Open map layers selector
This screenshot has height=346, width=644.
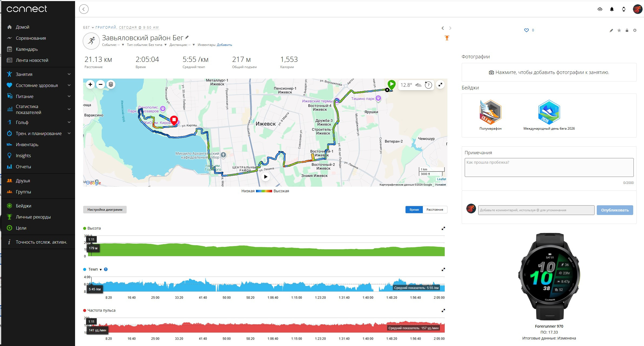[111, 85]
